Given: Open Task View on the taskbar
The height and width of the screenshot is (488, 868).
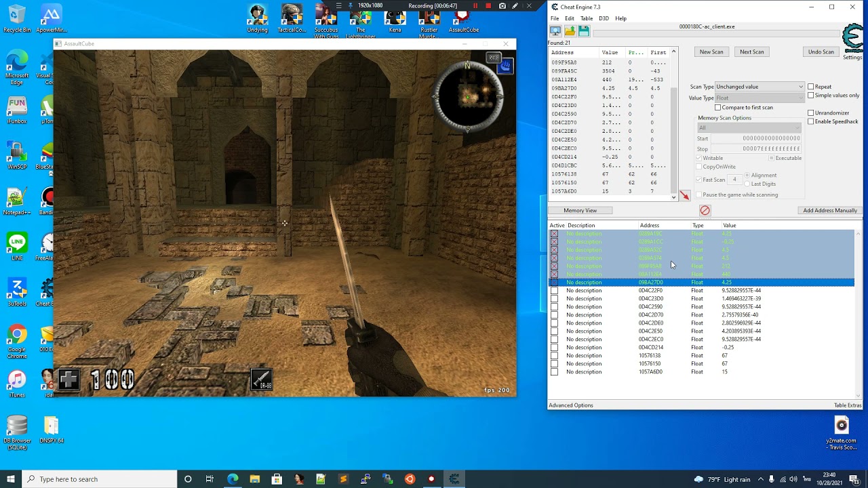Looking at the screenshot, I should [x=210, y=479].
